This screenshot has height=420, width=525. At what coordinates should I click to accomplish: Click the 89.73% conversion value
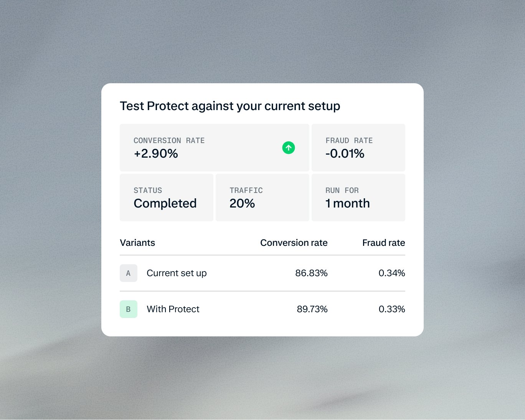312,309
